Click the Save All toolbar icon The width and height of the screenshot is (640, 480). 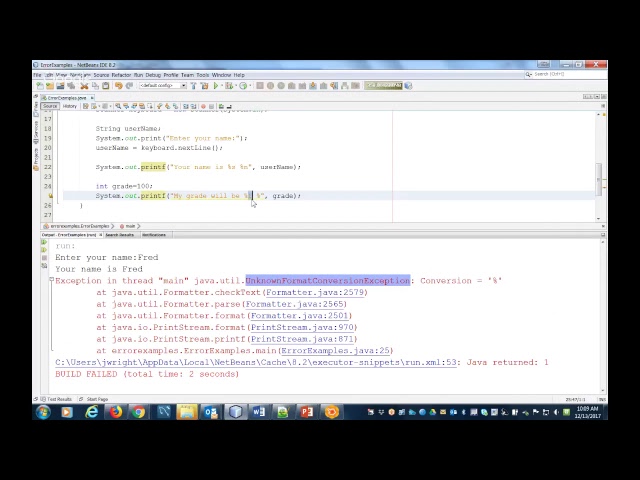pyautogui.click(x=71, y=86)
